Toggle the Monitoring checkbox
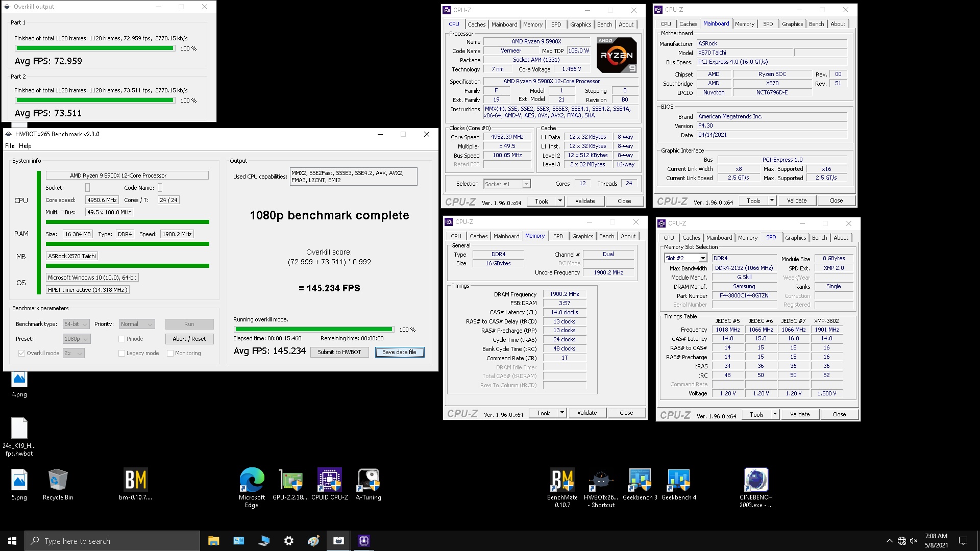 tap(170, 353)
